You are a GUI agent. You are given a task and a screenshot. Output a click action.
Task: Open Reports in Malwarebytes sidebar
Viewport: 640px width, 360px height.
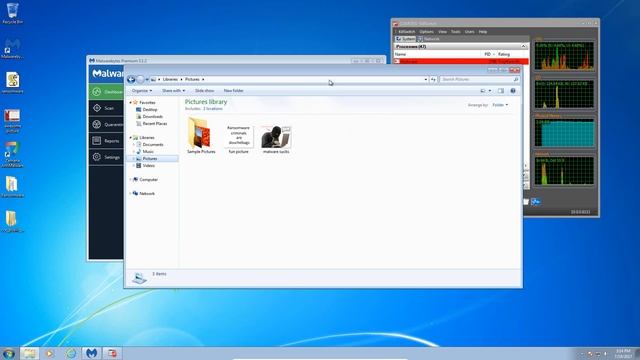[x=106, y=141]
